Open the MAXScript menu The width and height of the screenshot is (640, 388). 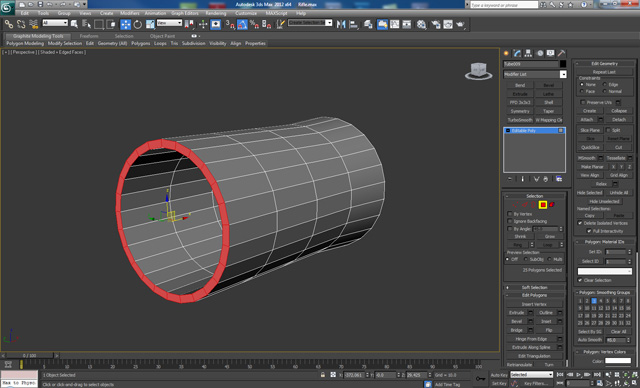pos(276,13)
